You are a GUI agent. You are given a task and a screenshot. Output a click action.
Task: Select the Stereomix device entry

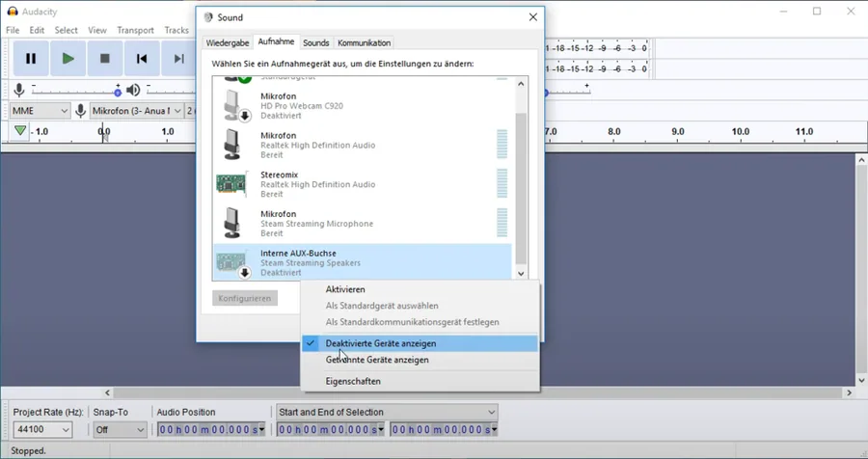[362, 184]
